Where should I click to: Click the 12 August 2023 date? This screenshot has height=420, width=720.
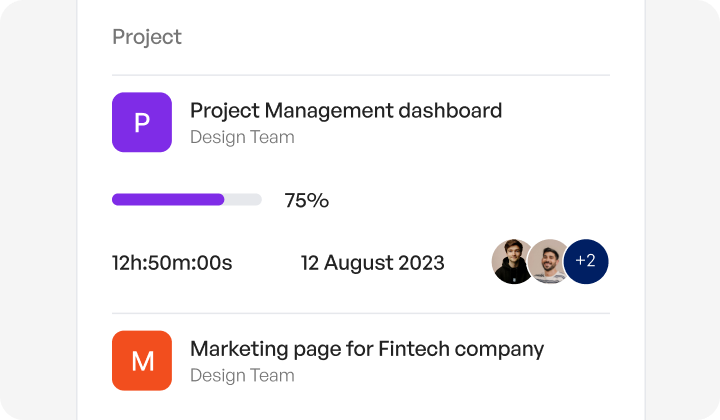tap(372, 263)
